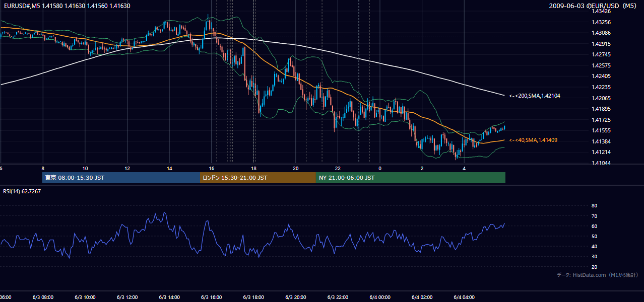Click price axis value 1.43426
The image size is (644, 302).
(x=601, y=11)
